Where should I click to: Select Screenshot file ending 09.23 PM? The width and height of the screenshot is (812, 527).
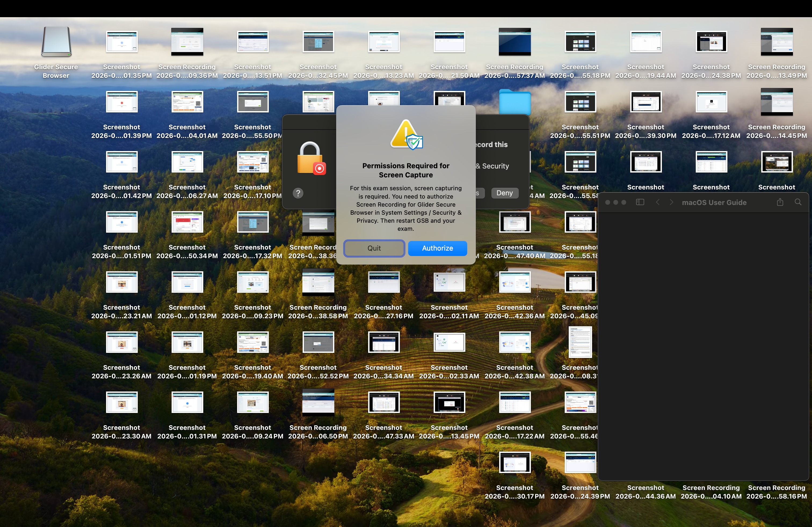[x=253, y=281]
